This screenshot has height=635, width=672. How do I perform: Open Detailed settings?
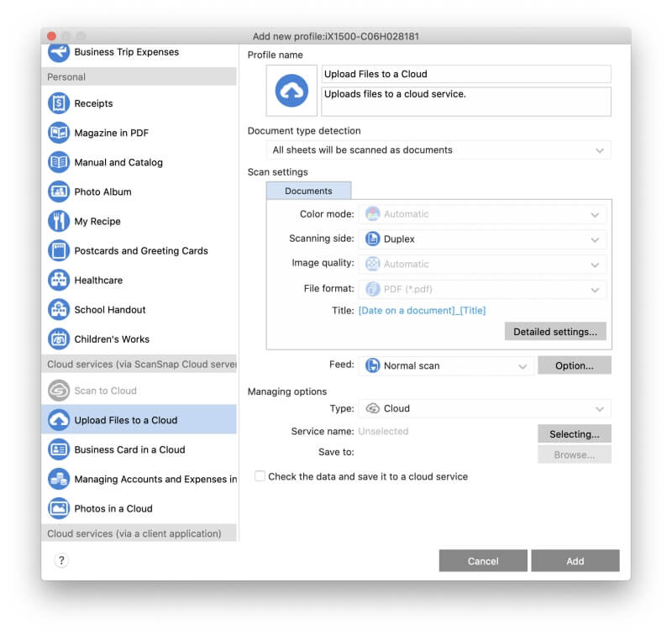[555, 332]
